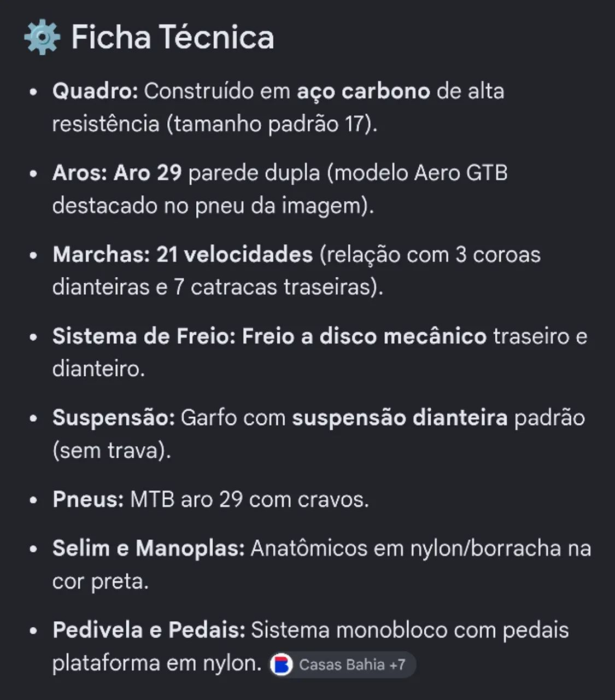Click the text MTB aro 29 com cravos

point(249,499)
